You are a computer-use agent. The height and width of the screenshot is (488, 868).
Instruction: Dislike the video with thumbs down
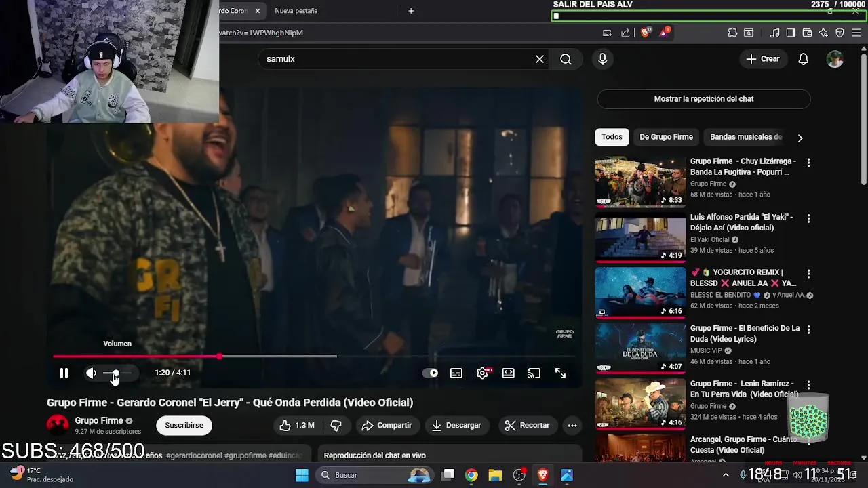click(x=336, y=425)
